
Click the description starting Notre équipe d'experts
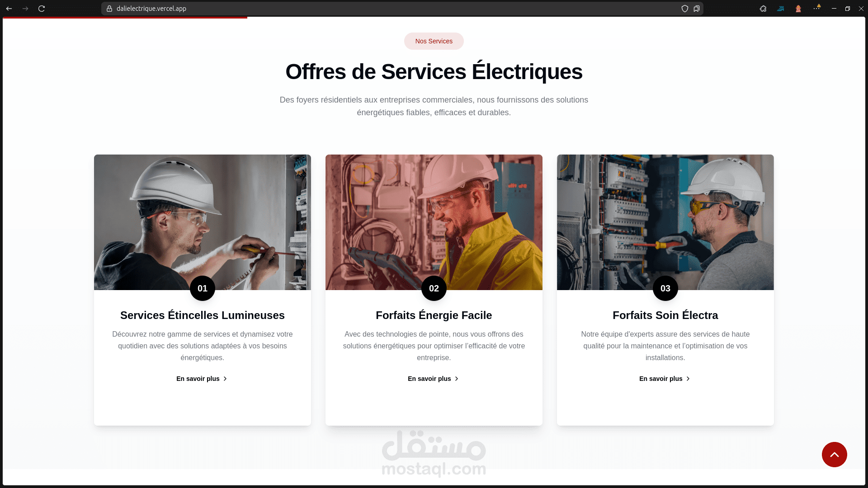[665, 346]
